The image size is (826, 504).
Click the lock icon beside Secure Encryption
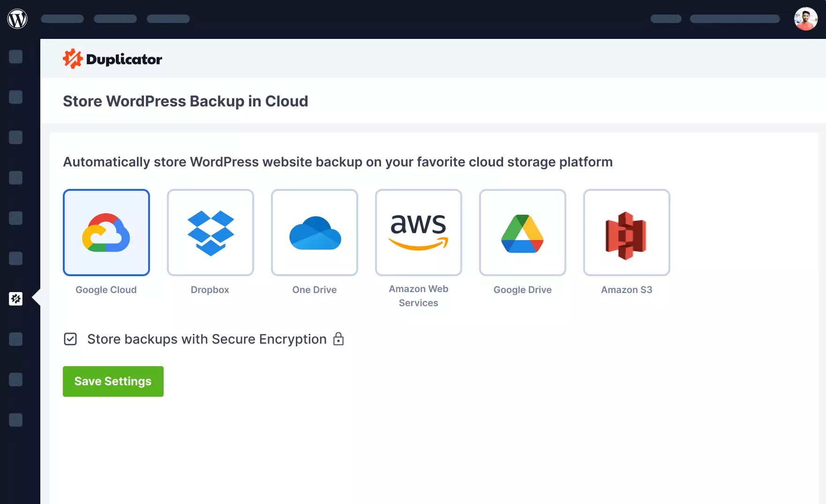[x=338, y=339]
